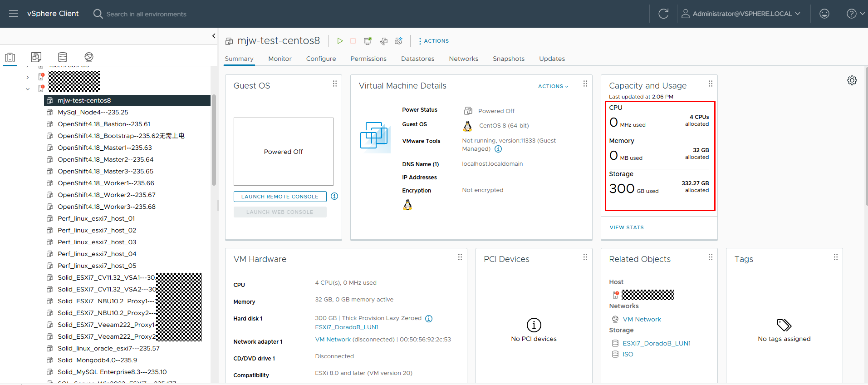
Task: Open the summary settings gear icon
Action: pyautogui.click(x=852, y=80)
